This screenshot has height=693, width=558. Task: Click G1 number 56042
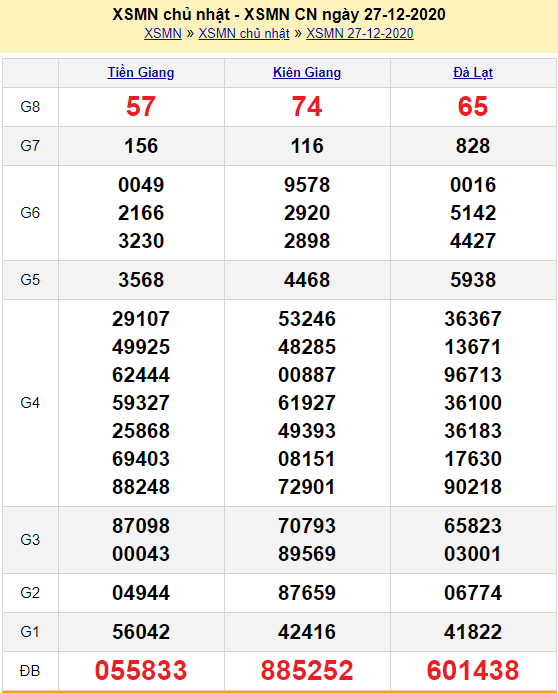[x=141, y=632]
